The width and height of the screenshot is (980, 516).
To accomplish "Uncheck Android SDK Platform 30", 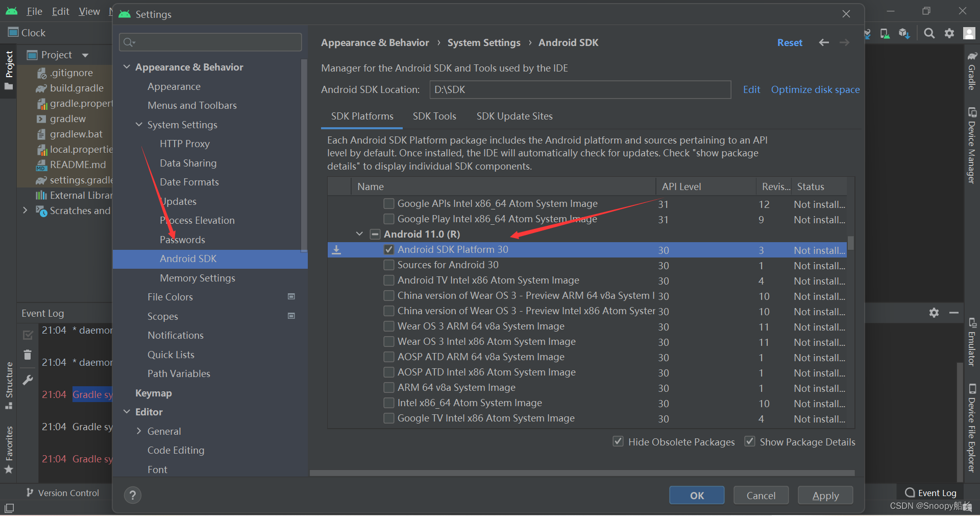I will pos(389,250).
